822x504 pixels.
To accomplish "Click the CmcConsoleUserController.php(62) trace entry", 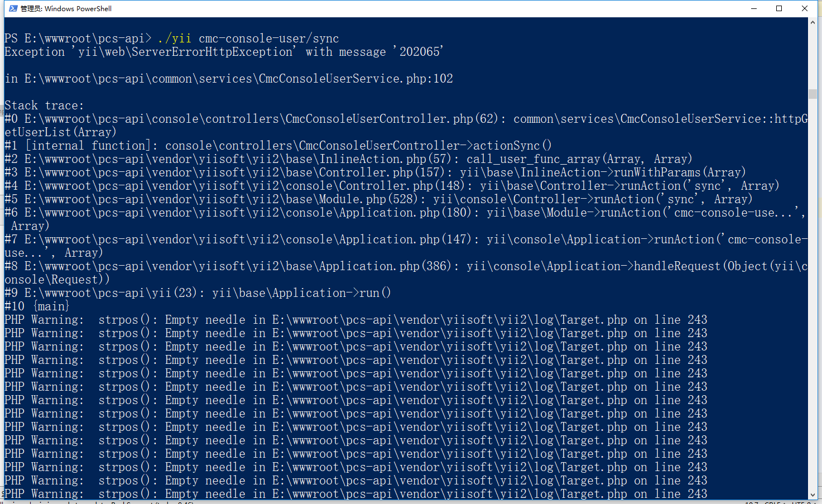I will [x=391, y=119].
